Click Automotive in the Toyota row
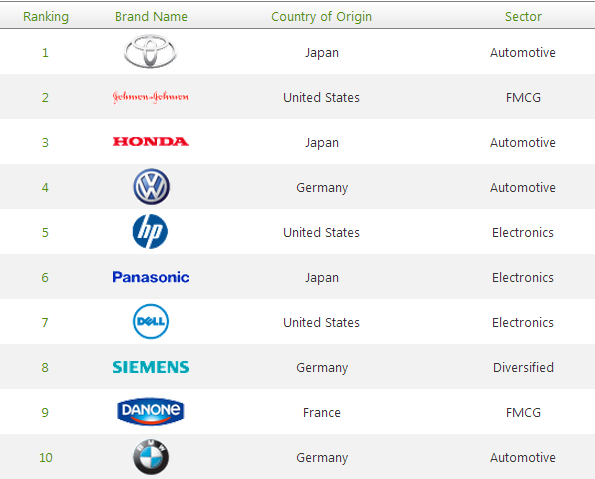 click(x=523, y=52)
